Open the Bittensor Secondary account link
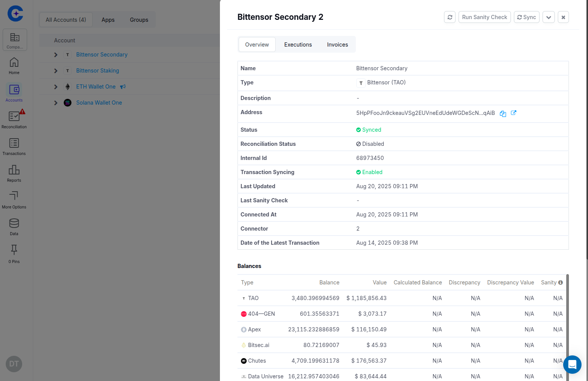This screenshot has height=381, width=588. click(x=102, y=55)
